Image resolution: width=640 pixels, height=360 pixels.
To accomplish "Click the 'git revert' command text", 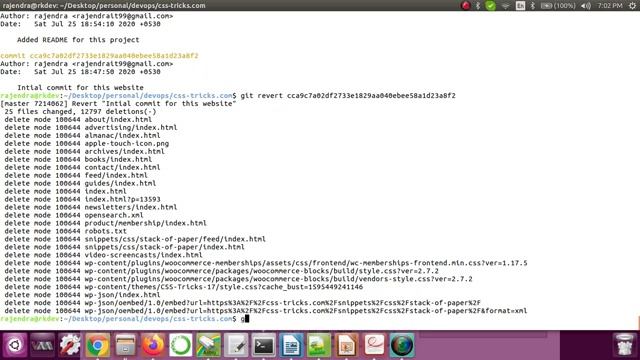I will (348, 96).
